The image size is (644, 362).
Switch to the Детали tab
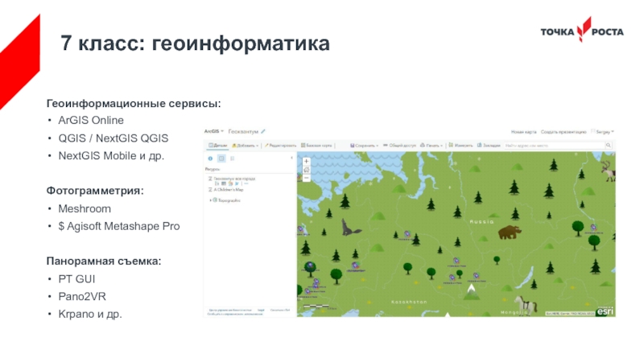(217, 146)
